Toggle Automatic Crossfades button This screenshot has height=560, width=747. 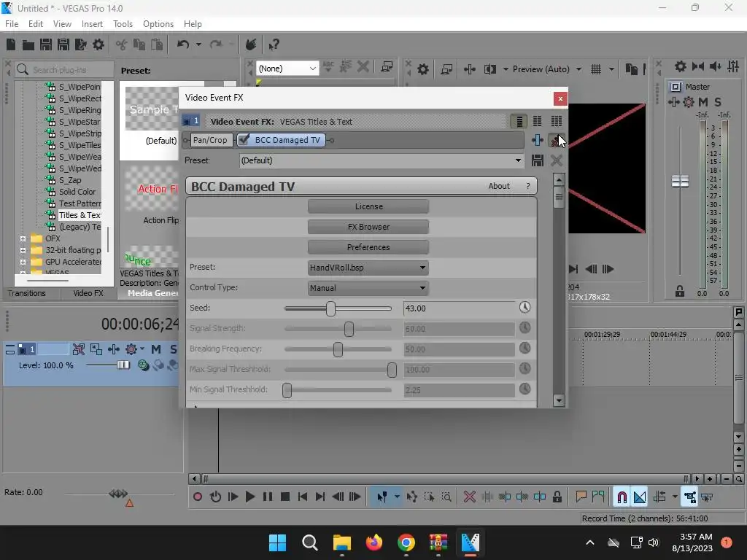[x=640, y=497]
